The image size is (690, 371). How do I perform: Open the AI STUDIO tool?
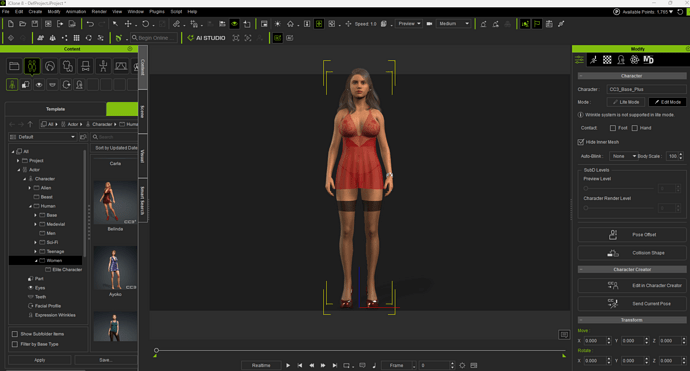pyautogui.click(x=206, y=38)
